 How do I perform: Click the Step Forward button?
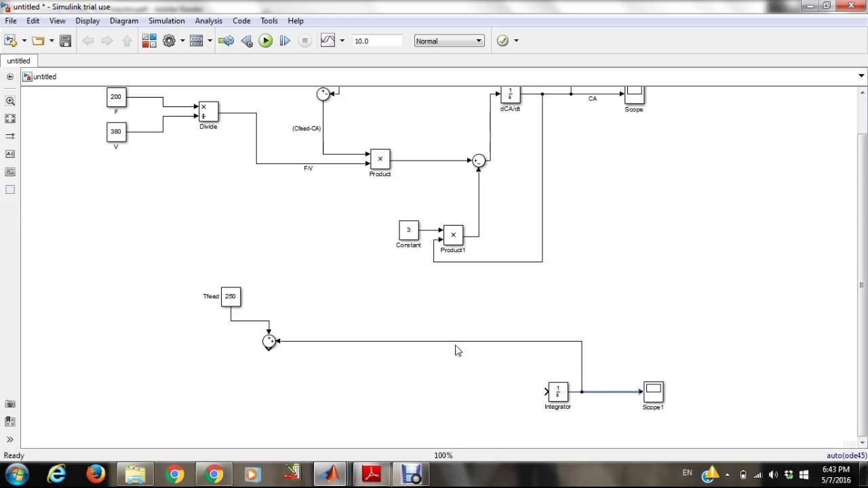285,41
